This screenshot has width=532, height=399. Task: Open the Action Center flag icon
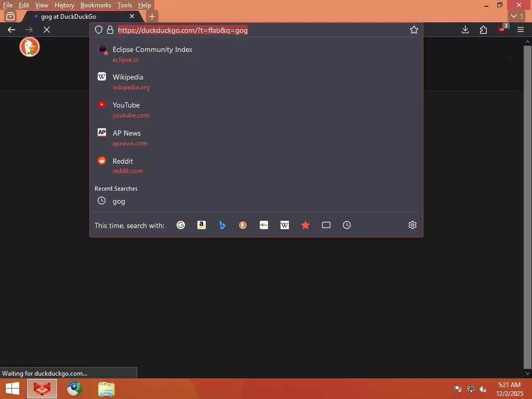click(458, 389)
